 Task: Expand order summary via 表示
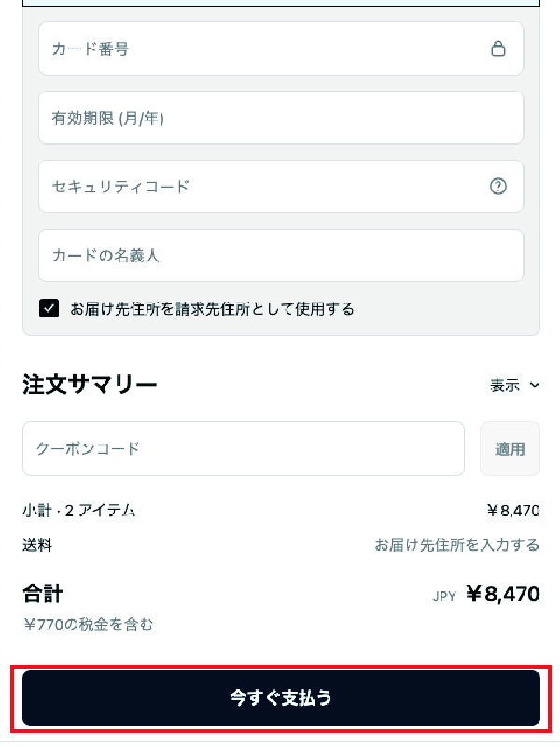pos(505,385)
